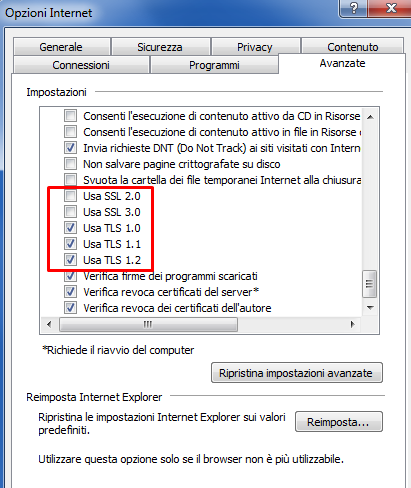Enable the Usa SSL 3.0 checkbox
The width and height of the screenshot is (411, 488).
[70, 212]
